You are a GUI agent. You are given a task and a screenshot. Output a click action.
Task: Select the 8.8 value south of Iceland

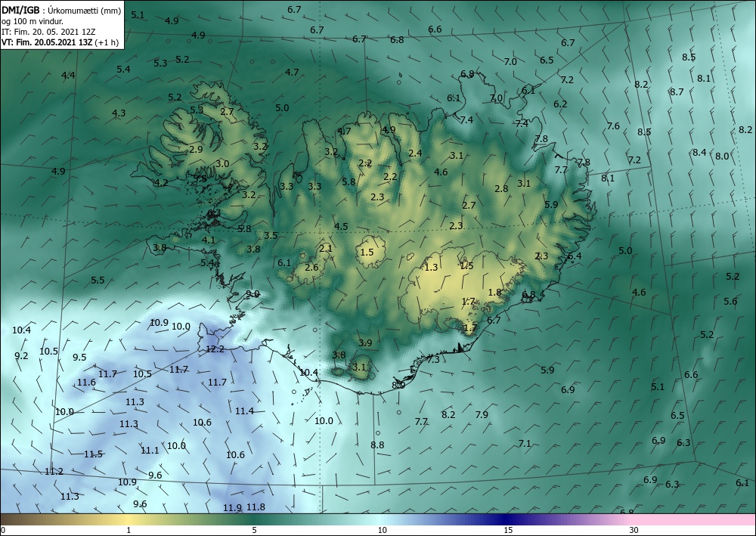pos(377,445)
